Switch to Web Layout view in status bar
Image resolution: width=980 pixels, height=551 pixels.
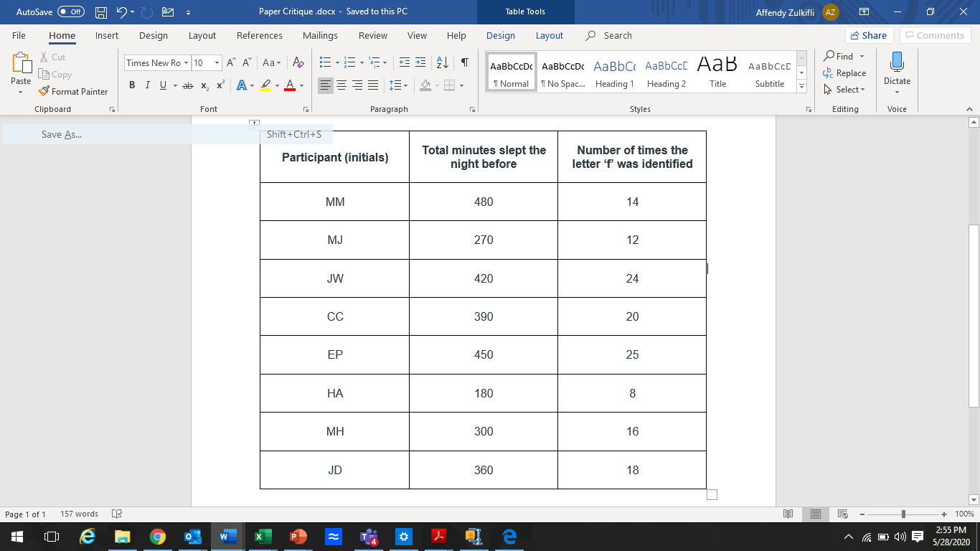coord(843,514)
